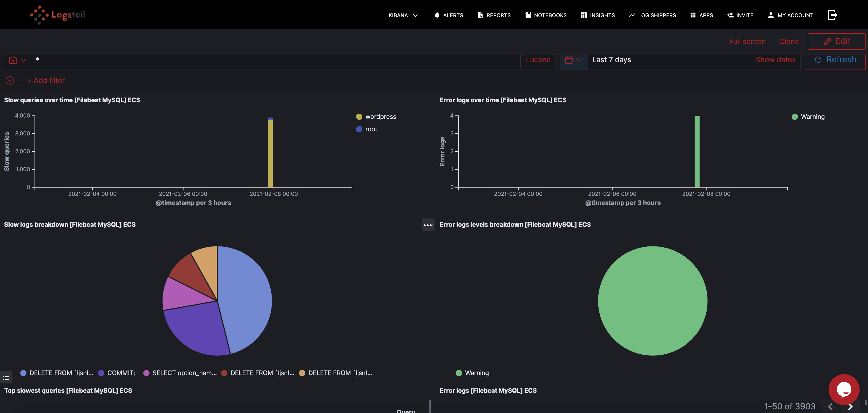Click the filter options circle icon
The height and width of the screenshot is (413, 868).
10,80
